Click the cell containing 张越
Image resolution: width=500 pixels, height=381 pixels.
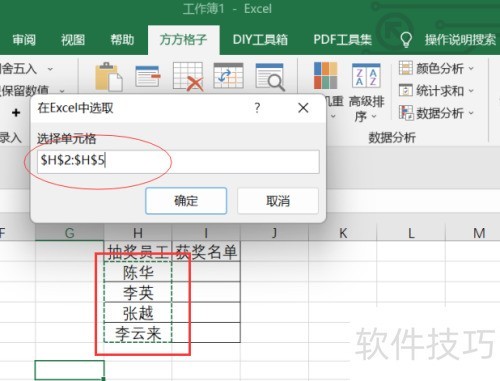[138, 312]
